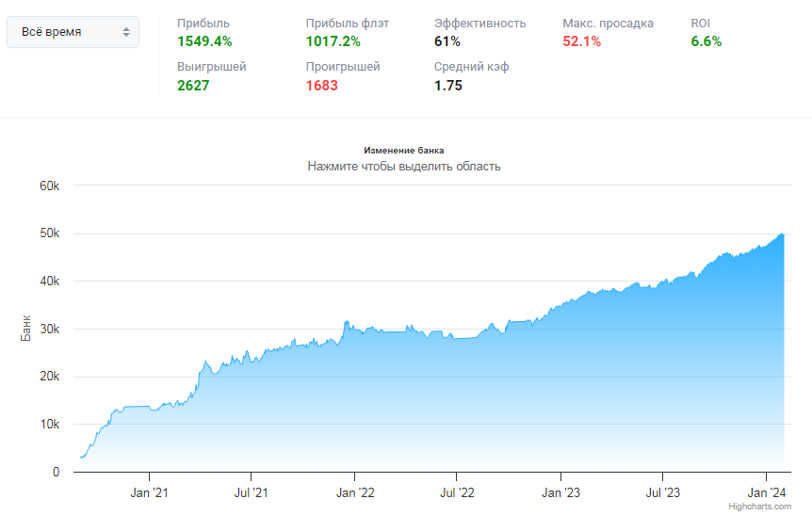Viewport: 812px width, 515px height.
Task: Click the subtitle "Нажмите чтобы выделить область"
Action: [403, 167]
